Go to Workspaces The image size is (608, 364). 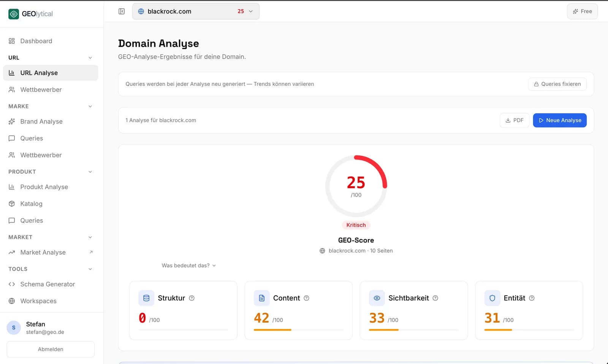pyautogui.click(x=51, y=301)
